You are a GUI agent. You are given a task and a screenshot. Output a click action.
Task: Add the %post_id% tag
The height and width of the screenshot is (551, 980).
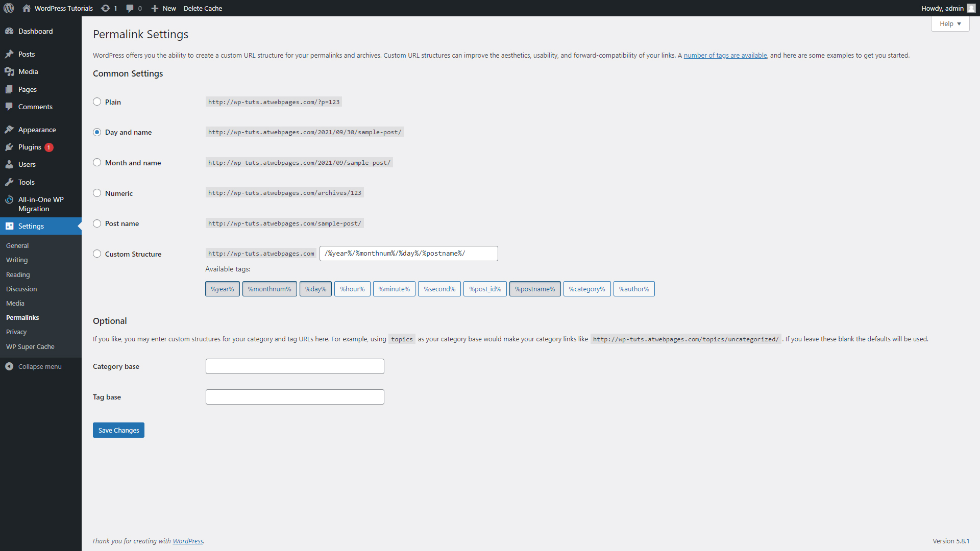[485, 289]
